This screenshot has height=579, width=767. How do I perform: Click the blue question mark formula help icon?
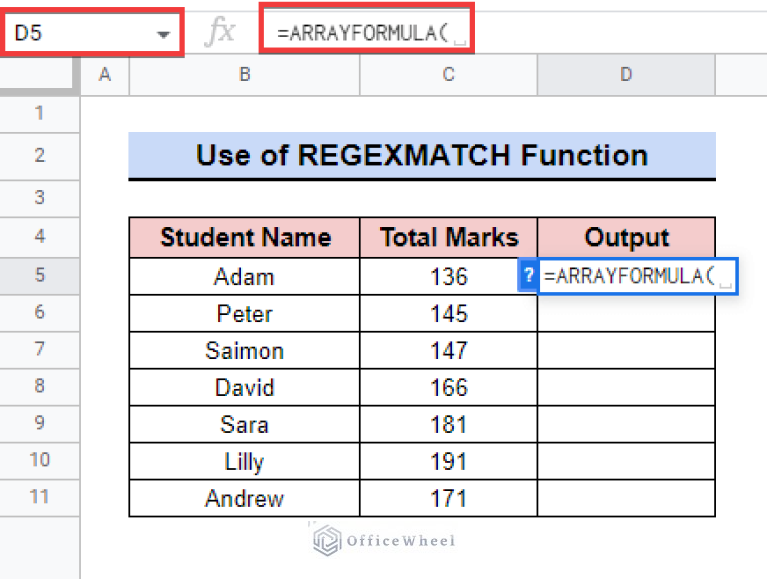(x=528, y=275)
